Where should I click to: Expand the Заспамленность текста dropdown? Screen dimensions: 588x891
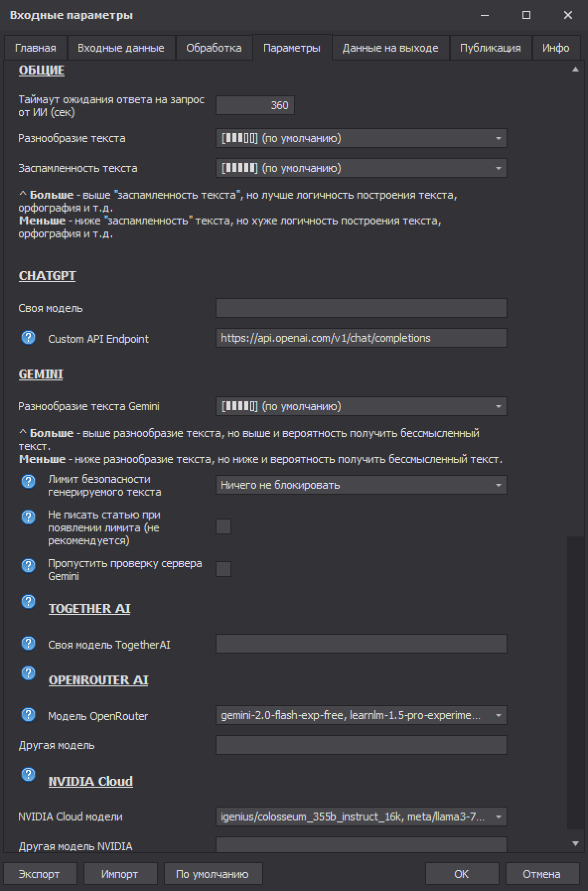coord(361,168)
